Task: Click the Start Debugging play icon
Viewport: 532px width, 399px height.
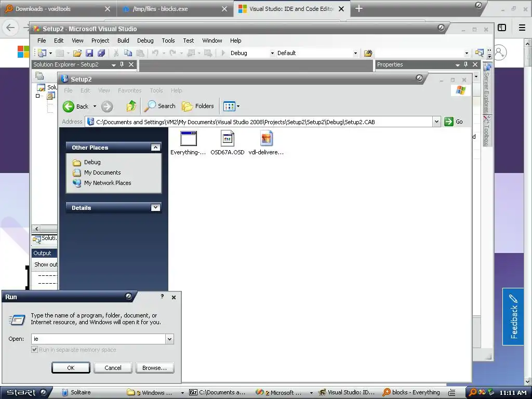Action: pyautogui.click(x=223, y=53)
